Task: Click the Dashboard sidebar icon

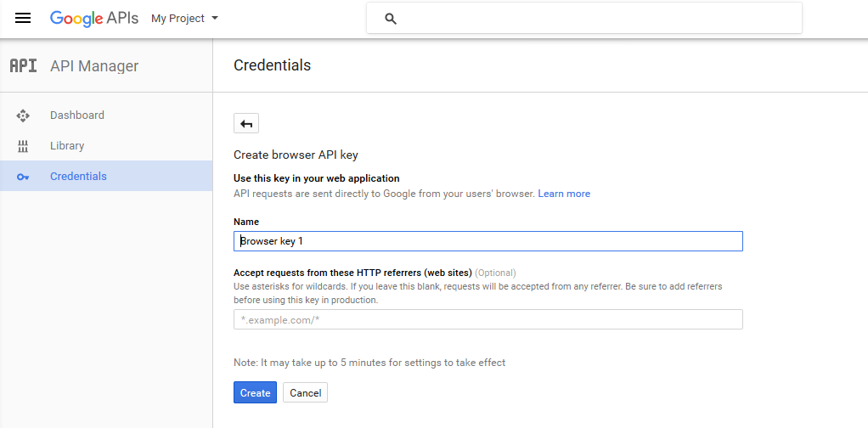Action: (23, 115)
